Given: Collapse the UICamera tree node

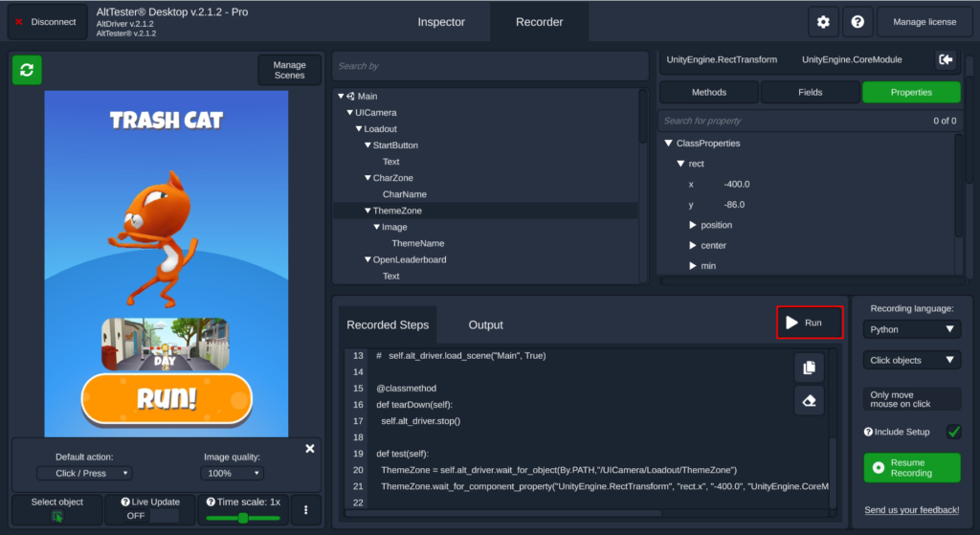Looking at the screenshot, I should click(x=350, y=113).
